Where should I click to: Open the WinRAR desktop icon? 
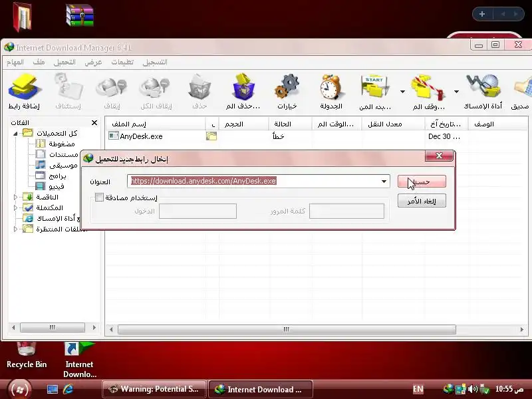click(80, 15)
